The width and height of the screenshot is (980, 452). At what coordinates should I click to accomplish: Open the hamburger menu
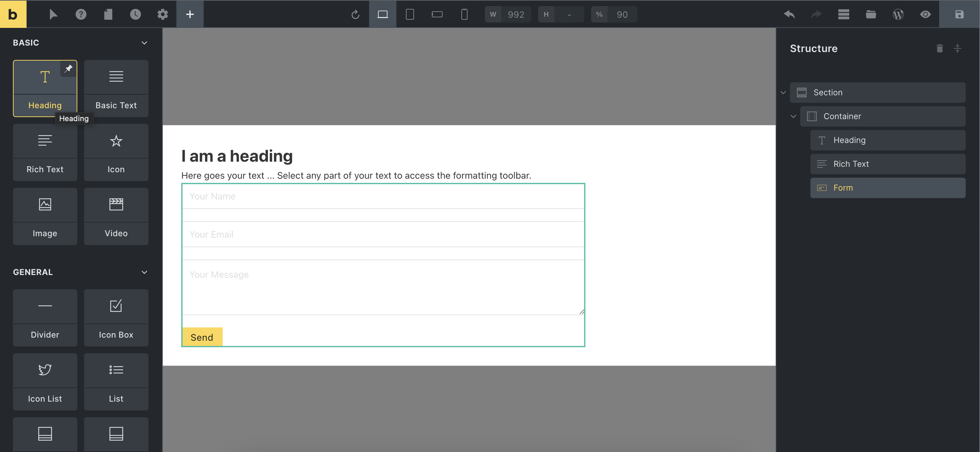click(843, 14)
